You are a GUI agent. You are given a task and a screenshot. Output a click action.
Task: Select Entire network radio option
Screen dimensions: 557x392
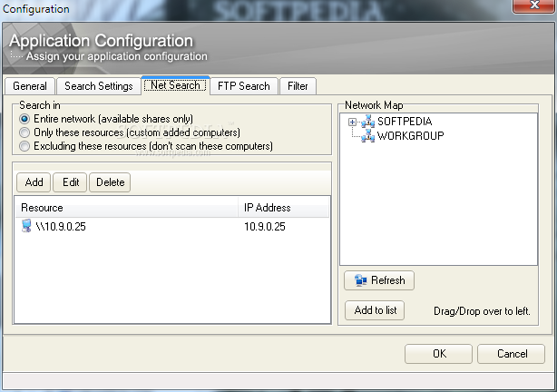coord(24,119)
